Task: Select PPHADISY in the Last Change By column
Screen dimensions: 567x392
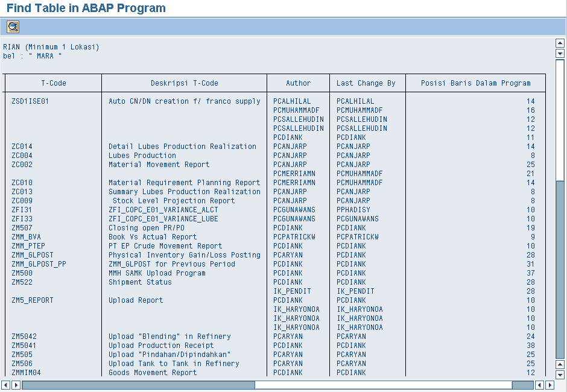Action: pyautogui.click(x=353, y=210)
